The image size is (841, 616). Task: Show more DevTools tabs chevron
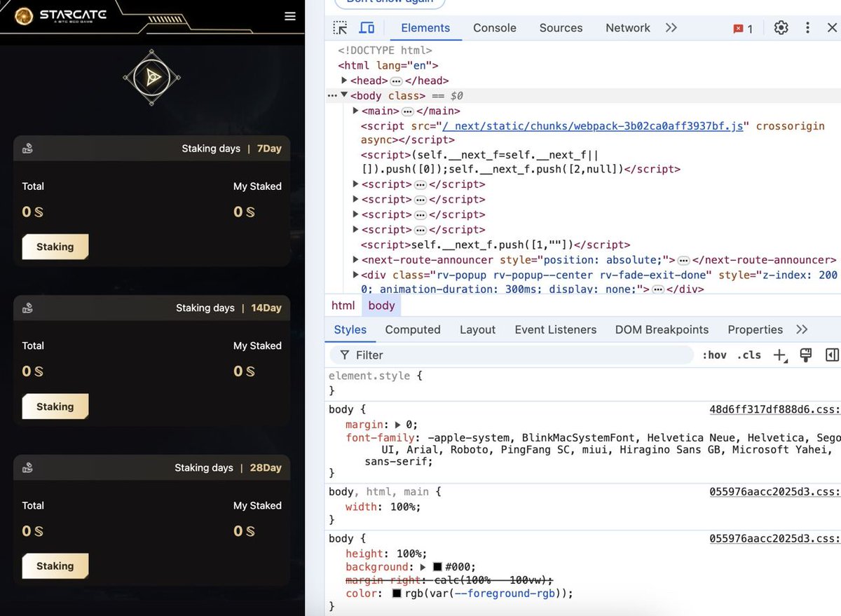pos(671,28)
